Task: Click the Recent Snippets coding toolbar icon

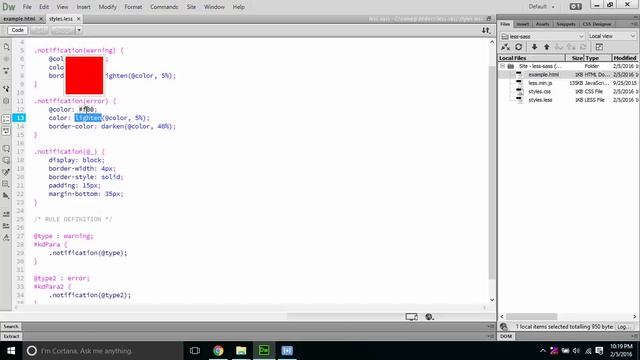Action: click(x=6, y=184)
